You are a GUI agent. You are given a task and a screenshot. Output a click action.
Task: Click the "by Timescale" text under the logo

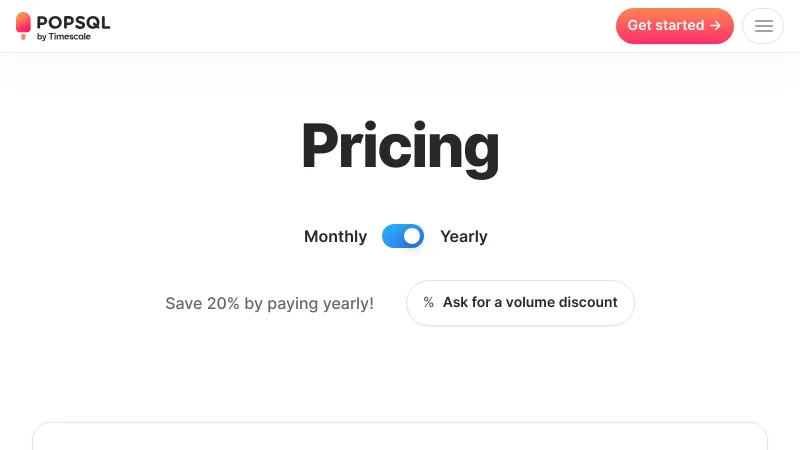pos(64,37)
